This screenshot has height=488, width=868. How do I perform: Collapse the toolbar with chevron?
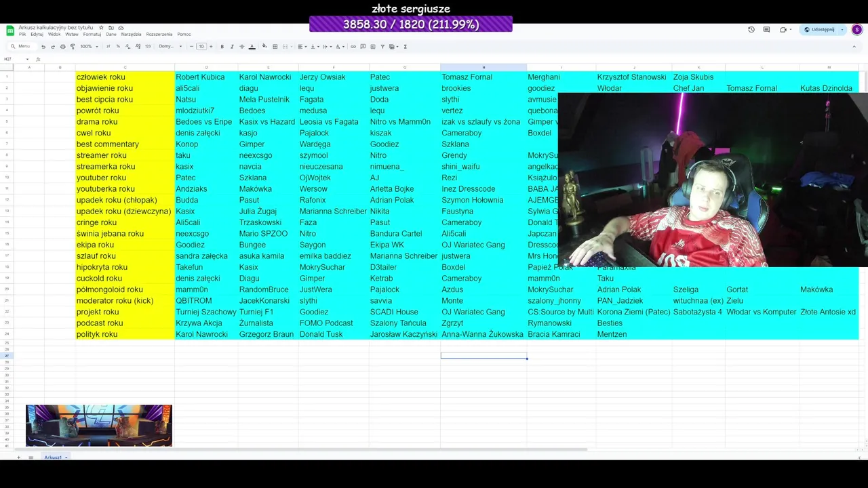pos(854,47)
